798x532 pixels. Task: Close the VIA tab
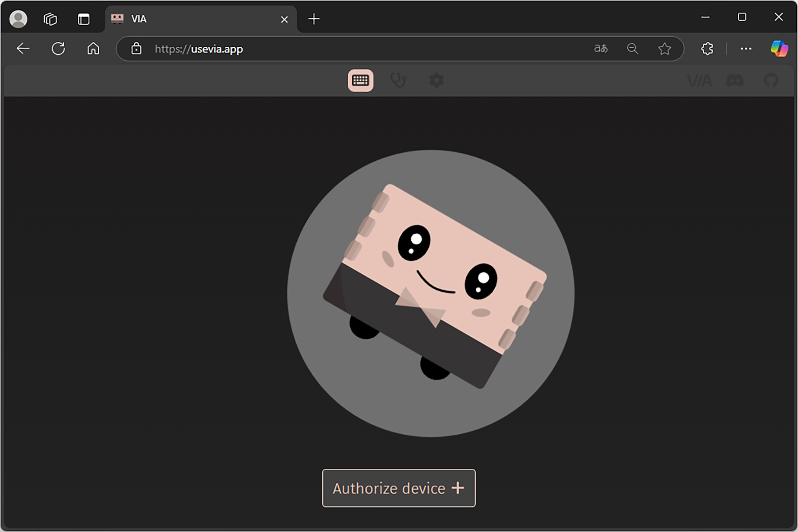(284, 19)
